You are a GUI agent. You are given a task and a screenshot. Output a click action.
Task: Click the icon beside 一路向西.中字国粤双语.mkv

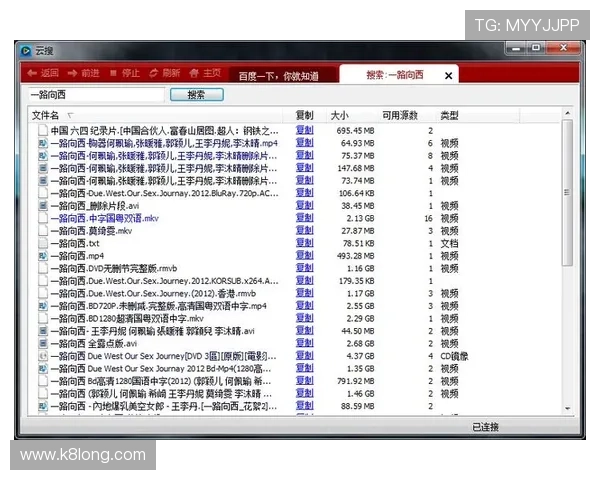pyautogui.click(x=43, y=218)
